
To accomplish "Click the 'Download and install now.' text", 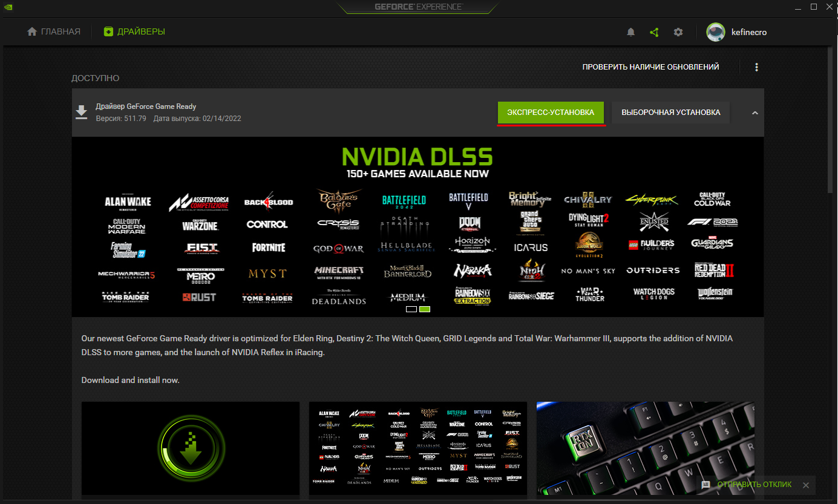I will (x=131, y=381).
